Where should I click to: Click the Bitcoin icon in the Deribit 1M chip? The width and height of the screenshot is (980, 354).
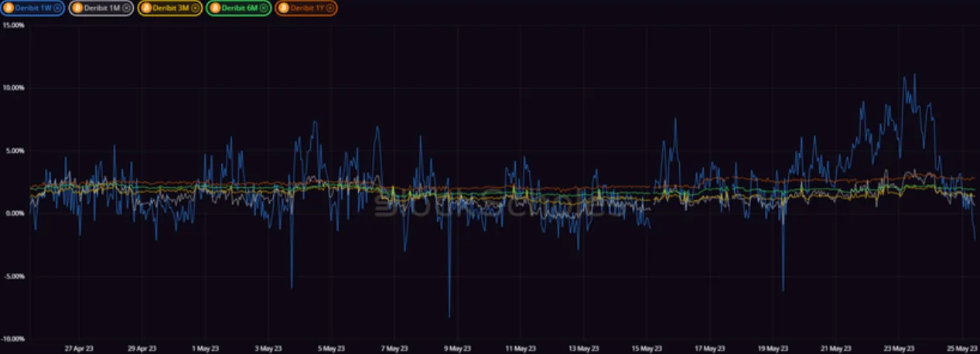78,9
